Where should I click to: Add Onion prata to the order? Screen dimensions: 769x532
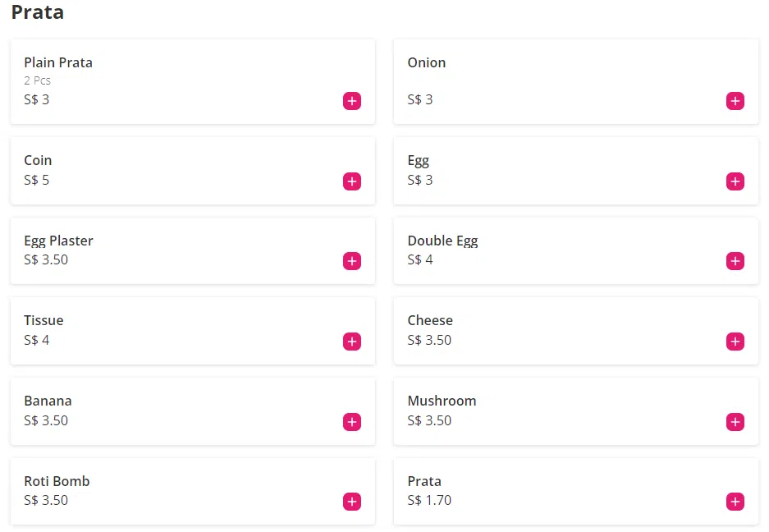pyautogui.click(x=735, y=101)
